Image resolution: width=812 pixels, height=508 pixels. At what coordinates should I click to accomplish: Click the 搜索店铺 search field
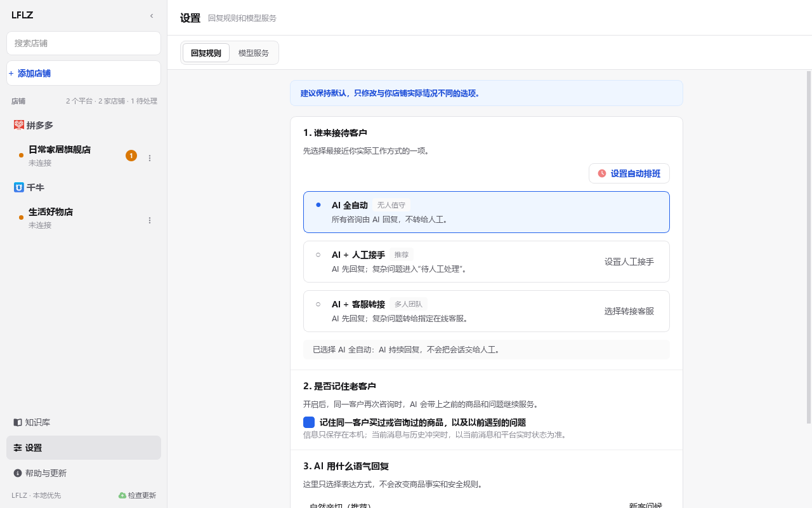coord(84,43)
